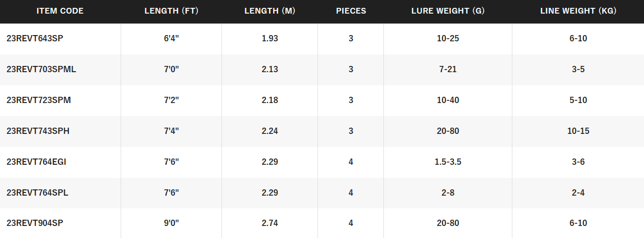Select item code 23REVT904SP
The width and height of the screenshot is (644, 238).
click(36, 223)
